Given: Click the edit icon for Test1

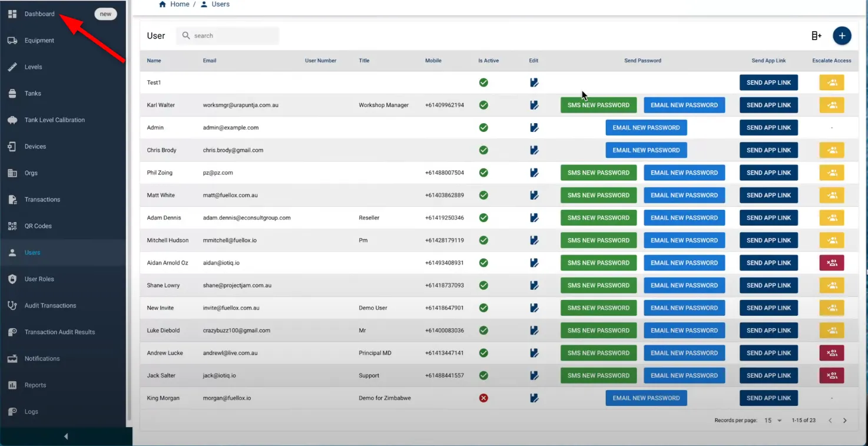Looking at the screenshot, I should coord(534,82).
